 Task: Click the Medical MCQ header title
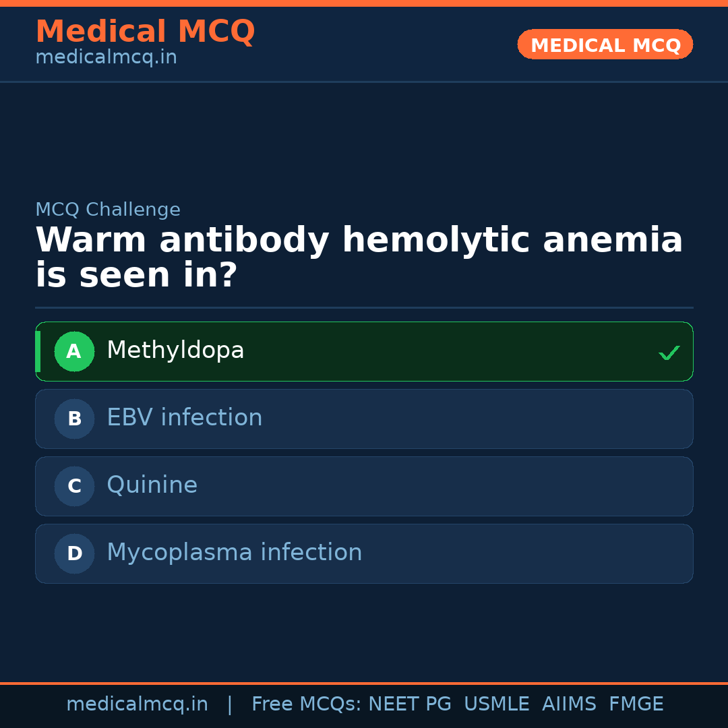coord(145,32)
